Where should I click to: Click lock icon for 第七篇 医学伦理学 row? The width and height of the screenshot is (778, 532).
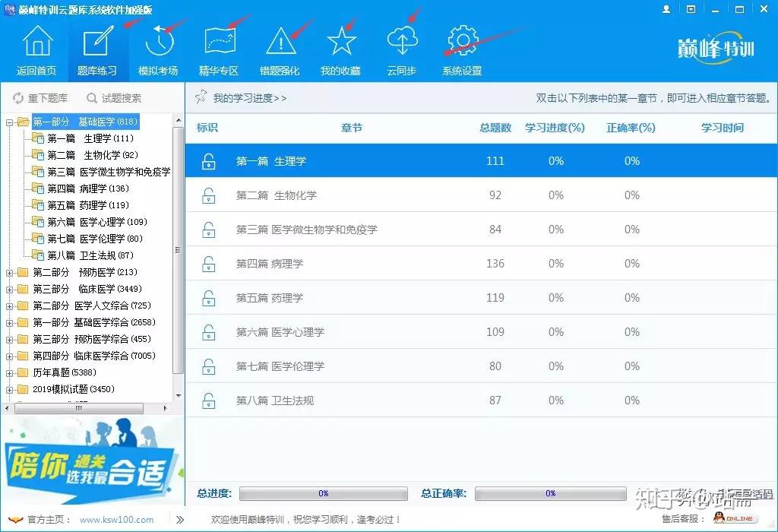pos(208,366)
